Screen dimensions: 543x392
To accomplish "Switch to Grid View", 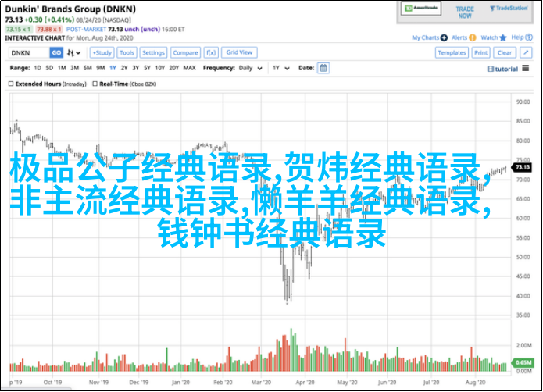I will 239,52.
